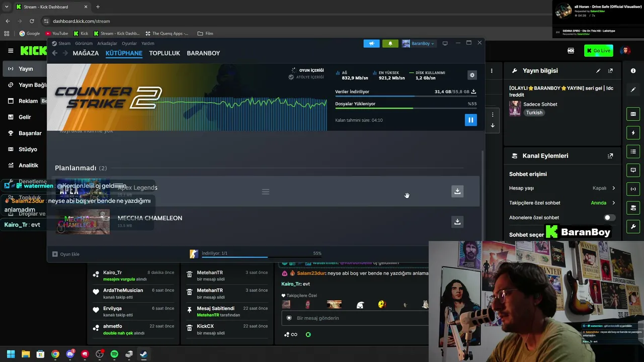Open Başarılar in Kick sidebar
644x362 pixels.
pyautogui.click(x=26, y=133)
